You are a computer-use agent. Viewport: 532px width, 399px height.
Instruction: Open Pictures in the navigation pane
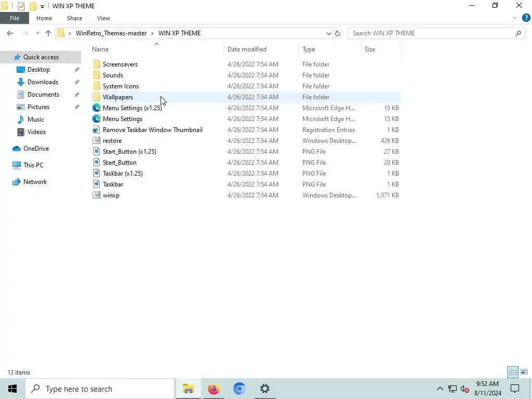(38, 107)
